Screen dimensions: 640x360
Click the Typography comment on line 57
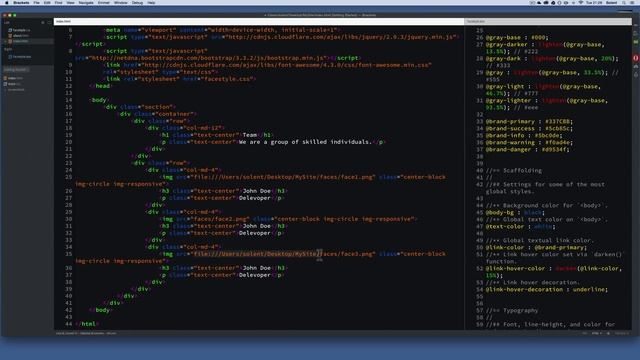click(x=512, y=311)
